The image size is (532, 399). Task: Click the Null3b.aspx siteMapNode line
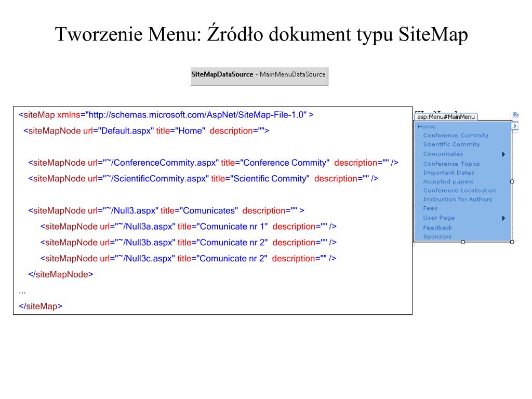(188, 243)
